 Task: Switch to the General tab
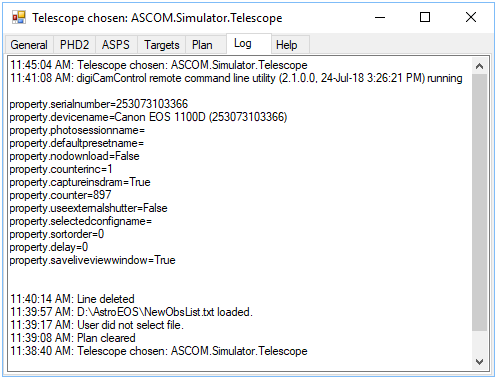pyautogui.click(x=29, y=45)
